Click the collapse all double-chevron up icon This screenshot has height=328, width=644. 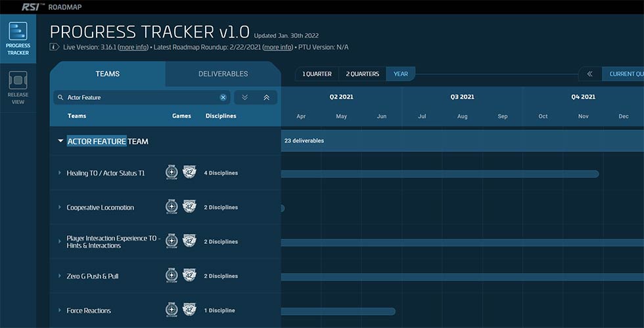click(267, 97)
